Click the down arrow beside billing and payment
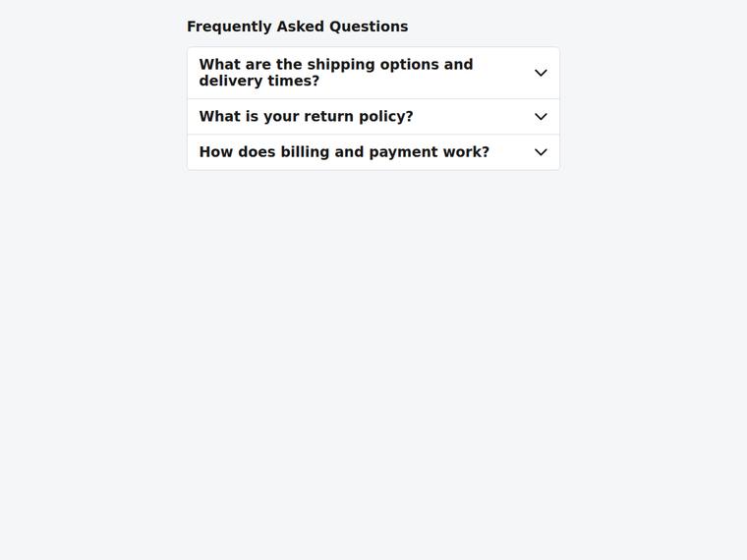Screen dimensions: 747x560 click(541, 152)
